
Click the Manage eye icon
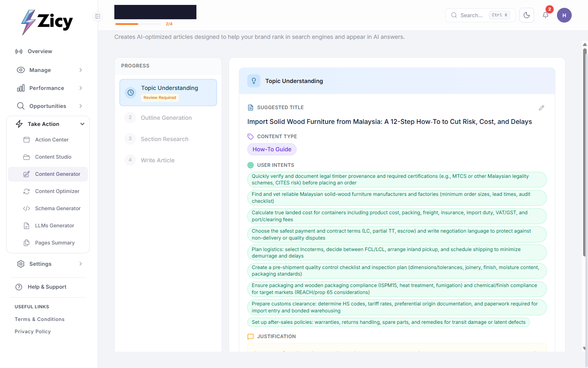pyautogui.click(x=21, y=70)
